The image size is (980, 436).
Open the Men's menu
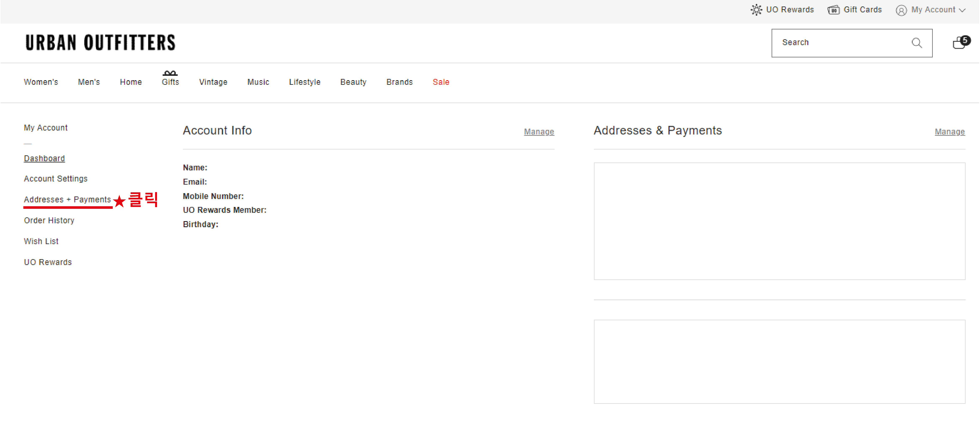click(x=89, y=82)
